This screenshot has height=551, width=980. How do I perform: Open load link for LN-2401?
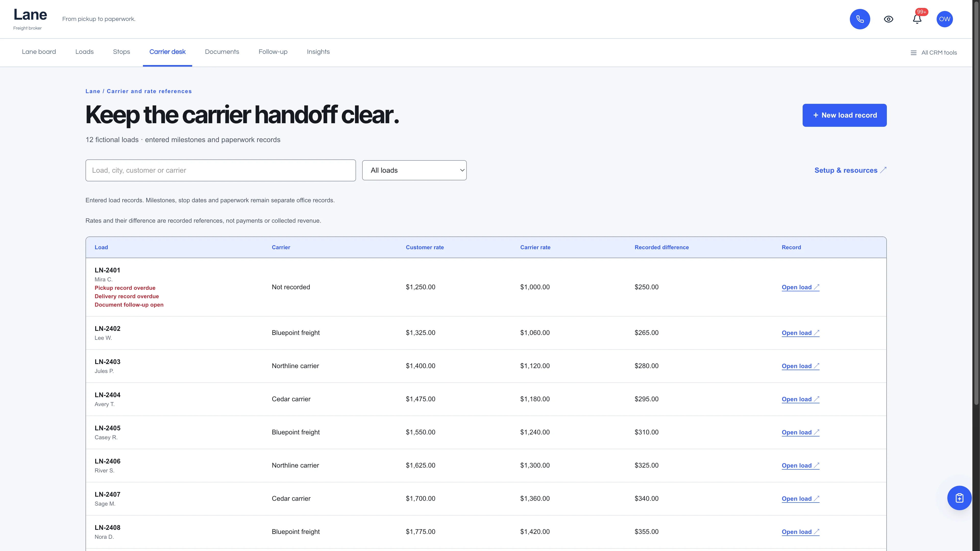800,287
